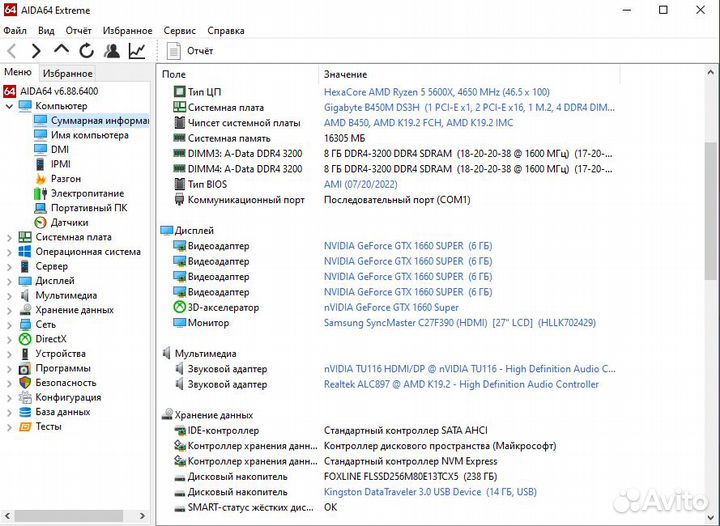The image size is (720, 526).
Task: Click the Тип BIOS chip icon
Action: 179,184
